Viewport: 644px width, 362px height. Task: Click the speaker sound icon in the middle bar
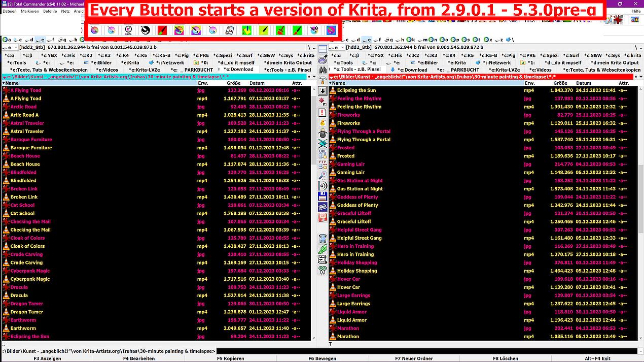323,186
